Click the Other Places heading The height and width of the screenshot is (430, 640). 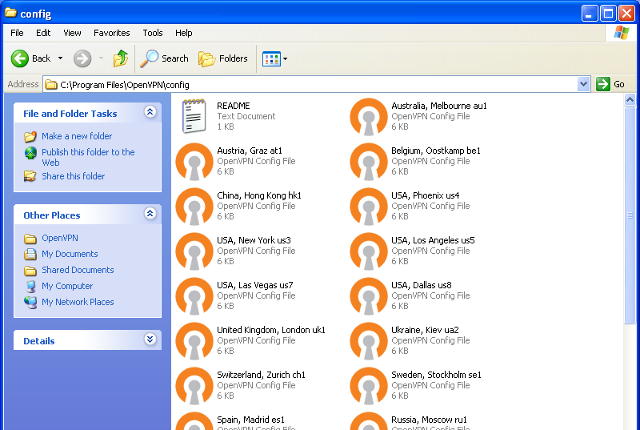(52, 215)
